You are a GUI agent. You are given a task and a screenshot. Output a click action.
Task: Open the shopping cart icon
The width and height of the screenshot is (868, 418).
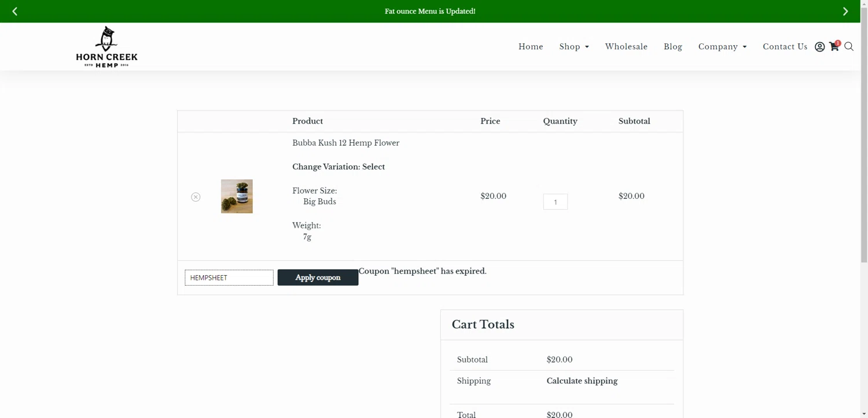point(834,46)
